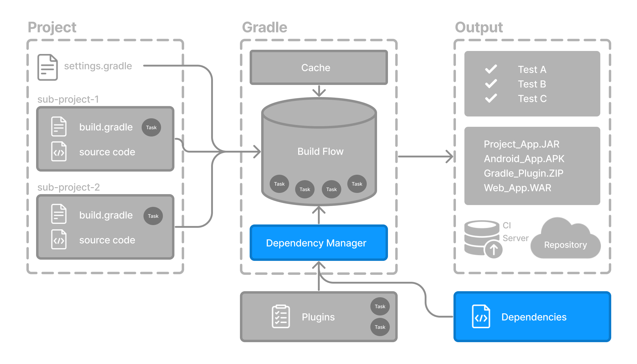Click the Plugins checklist icon
Screen dimensions: 637x364
(x=280, y=317)
